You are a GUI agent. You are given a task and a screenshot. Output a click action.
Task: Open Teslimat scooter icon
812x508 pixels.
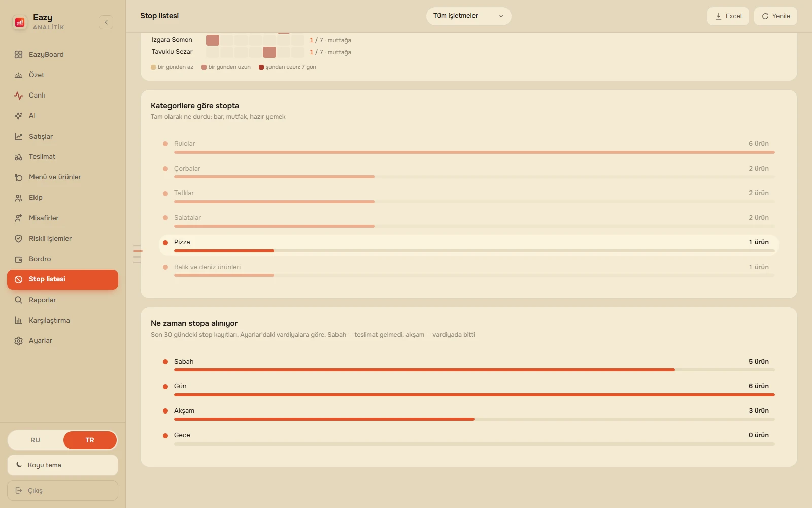[x=19, y=157]
